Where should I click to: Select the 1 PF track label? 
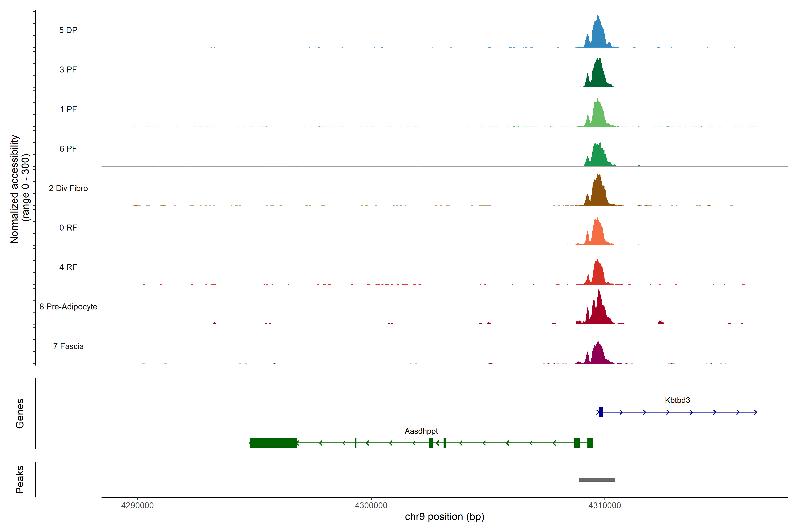pyautogui.click(x=68, y=109)
